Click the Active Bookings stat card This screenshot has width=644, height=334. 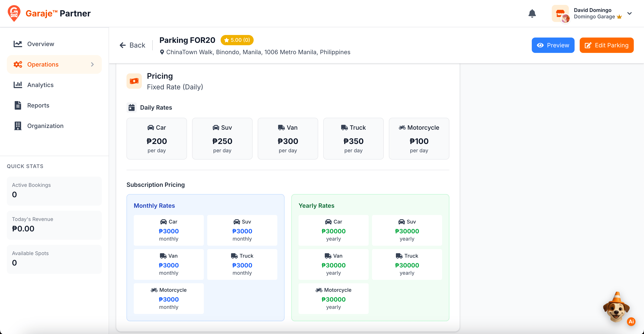point(54,191)
